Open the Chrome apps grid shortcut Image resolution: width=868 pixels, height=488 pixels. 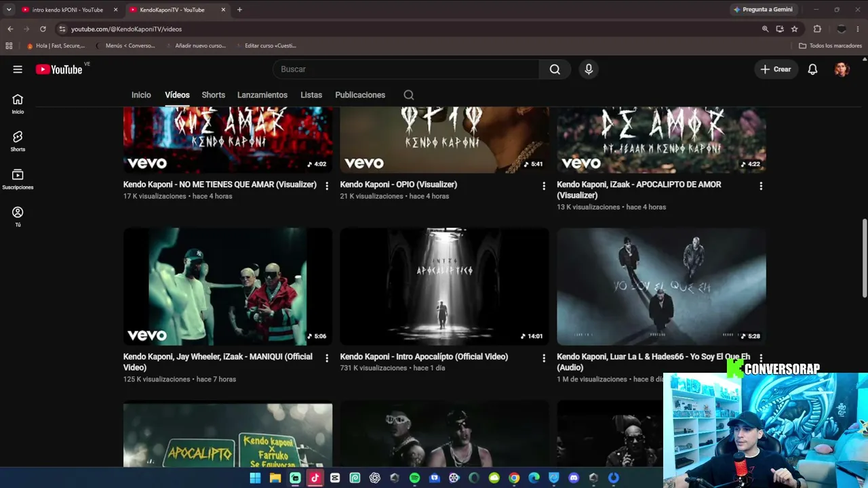(9, 45)
